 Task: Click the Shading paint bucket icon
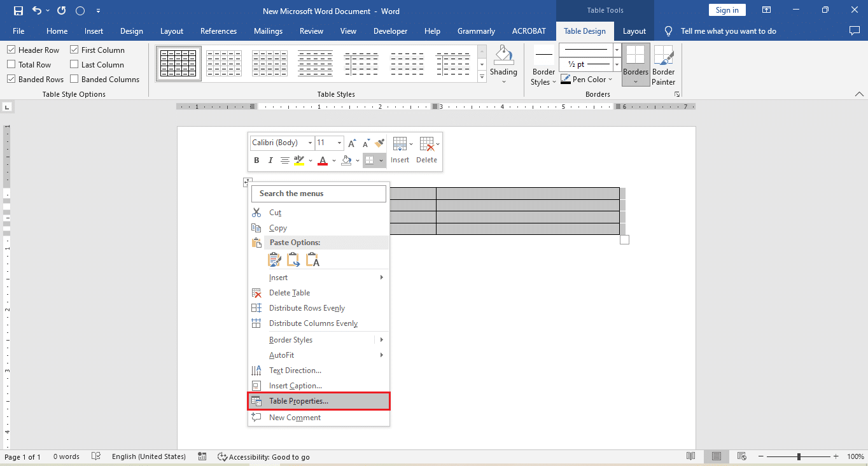point(503,56)
